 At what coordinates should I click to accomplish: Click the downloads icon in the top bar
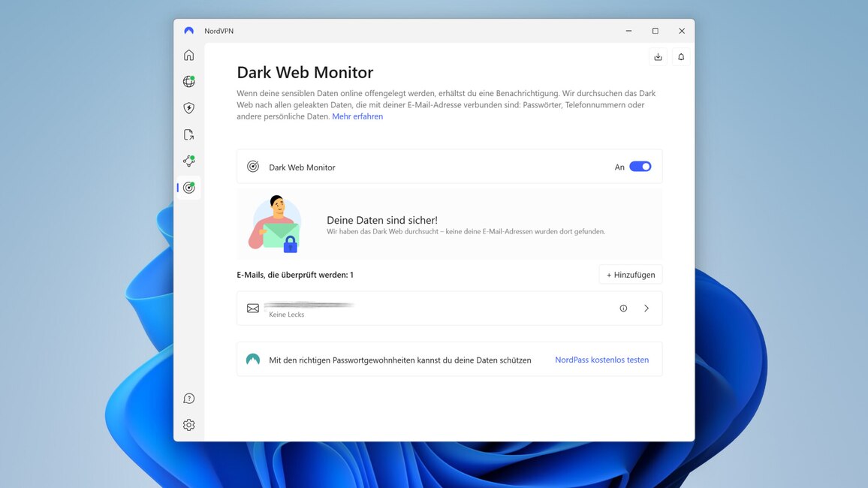658,56
